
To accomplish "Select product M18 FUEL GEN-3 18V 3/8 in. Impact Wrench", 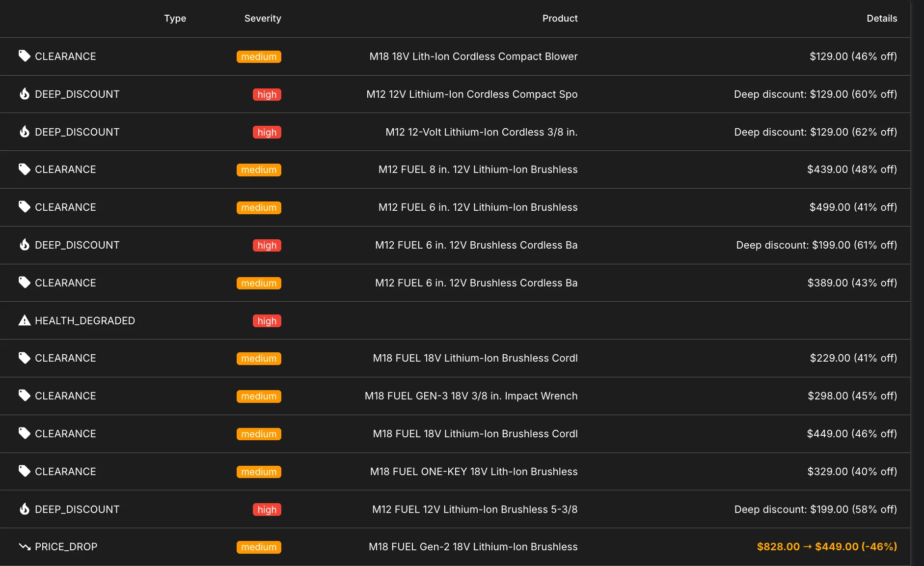I will pos(471,396).
